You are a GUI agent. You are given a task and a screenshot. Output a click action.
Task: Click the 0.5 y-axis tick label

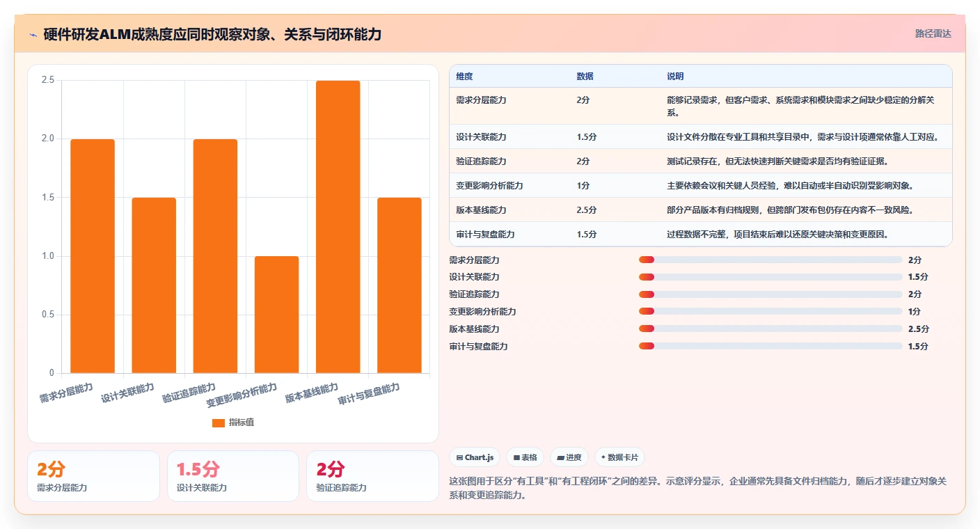point(48,315)
